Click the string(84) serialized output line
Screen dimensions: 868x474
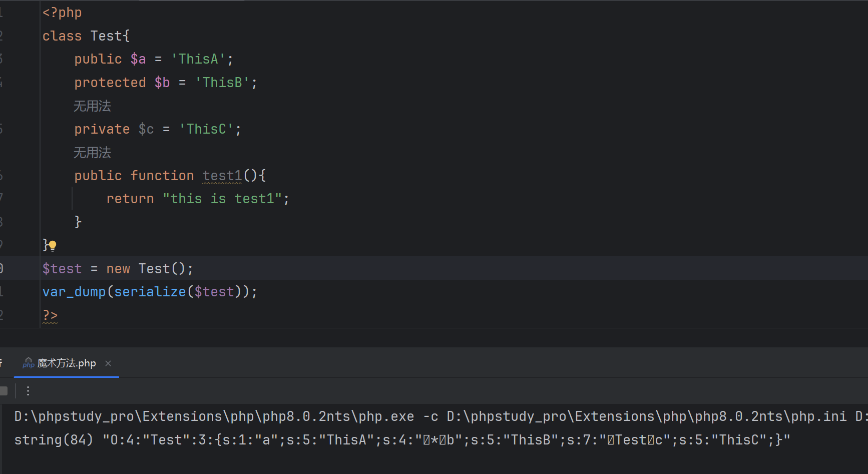402,440
